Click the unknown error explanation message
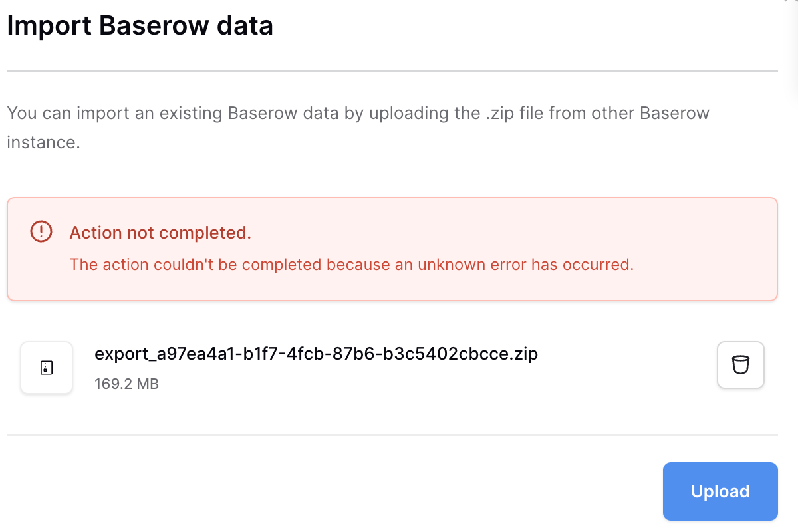Screen dimensions: 798x532 [x=351, y=265]
